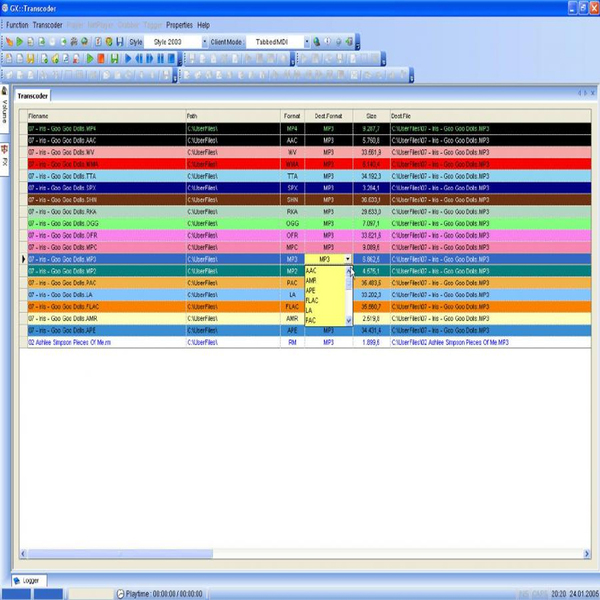The image size is (600, 600).
Task: Click the orange stop transcoding square
Action: 101,59
